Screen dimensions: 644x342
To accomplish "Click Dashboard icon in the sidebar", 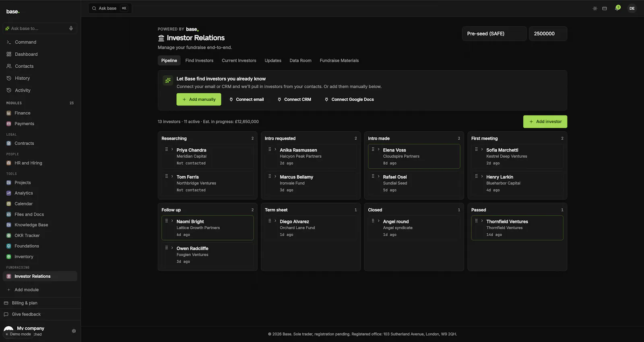I will [x=9, y=54].
